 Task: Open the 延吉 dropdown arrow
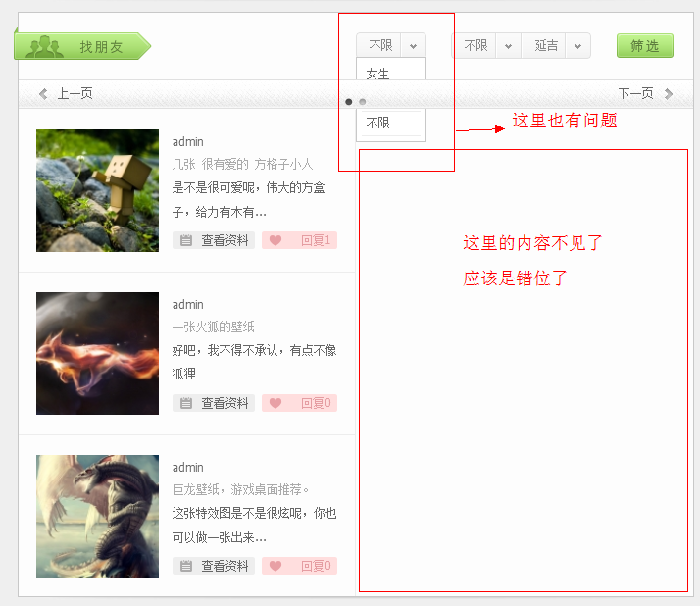577,45
